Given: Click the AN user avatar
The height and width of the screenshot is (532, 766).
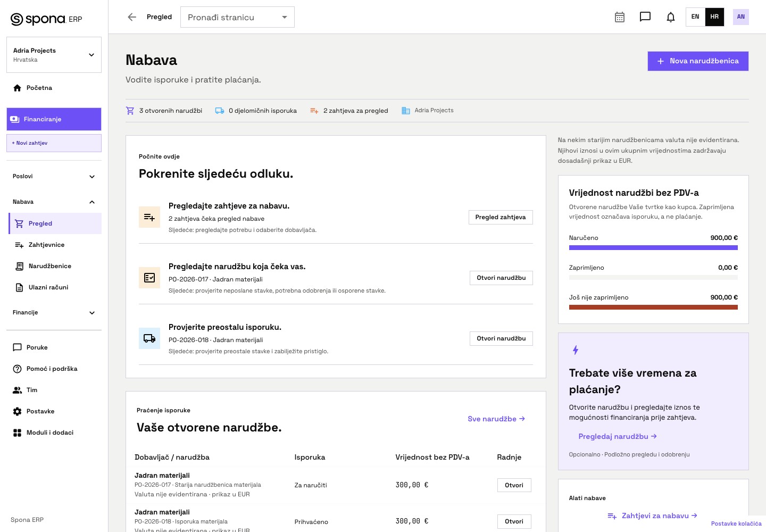Looking at the screenshot, I should pyautogui.click(x=741, y=17).
